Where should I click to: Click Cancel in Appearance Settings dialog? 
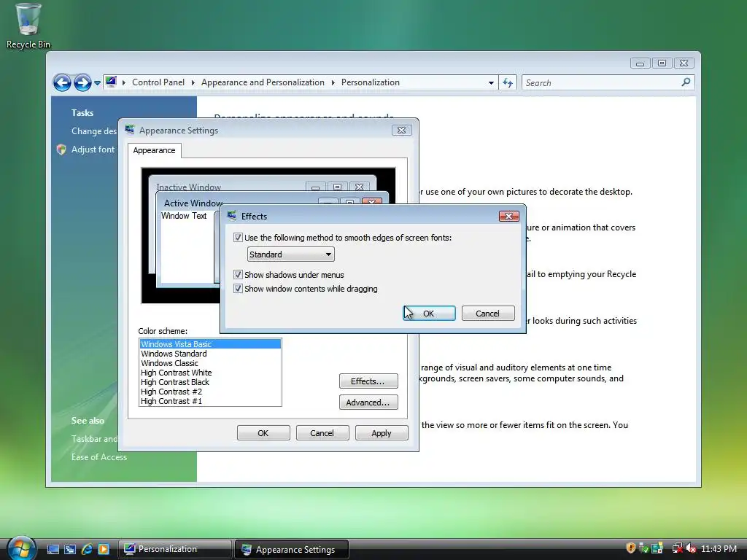point(322,433)
